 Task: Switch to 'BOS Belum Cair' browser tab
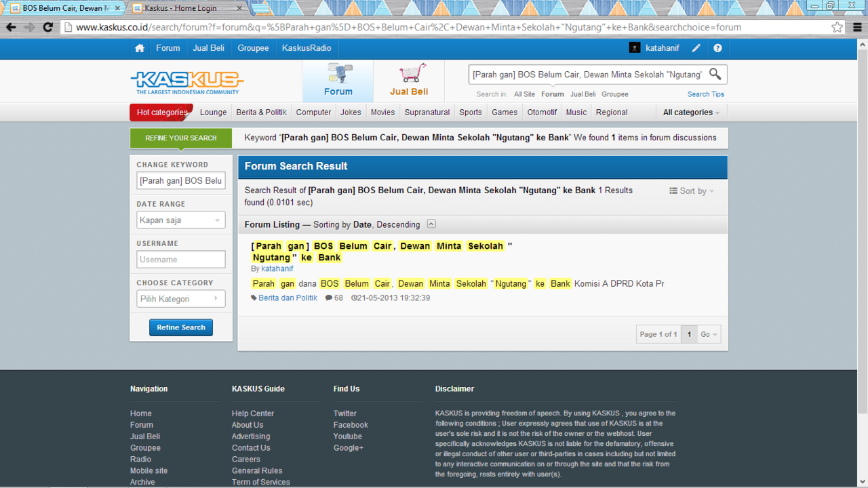[66, 8]
